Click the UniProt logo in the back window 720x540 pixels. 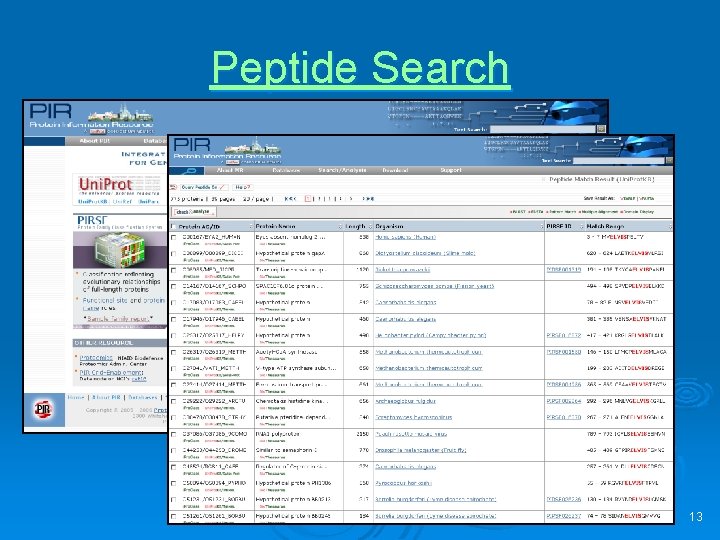pyautogui.click(x=106, y=184)
